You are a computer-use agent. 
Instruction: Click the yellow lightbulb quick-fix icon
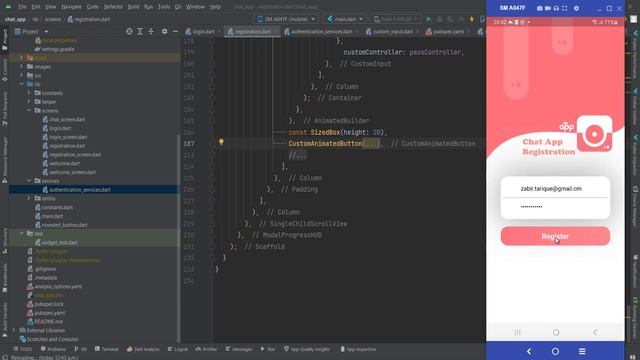221,142
